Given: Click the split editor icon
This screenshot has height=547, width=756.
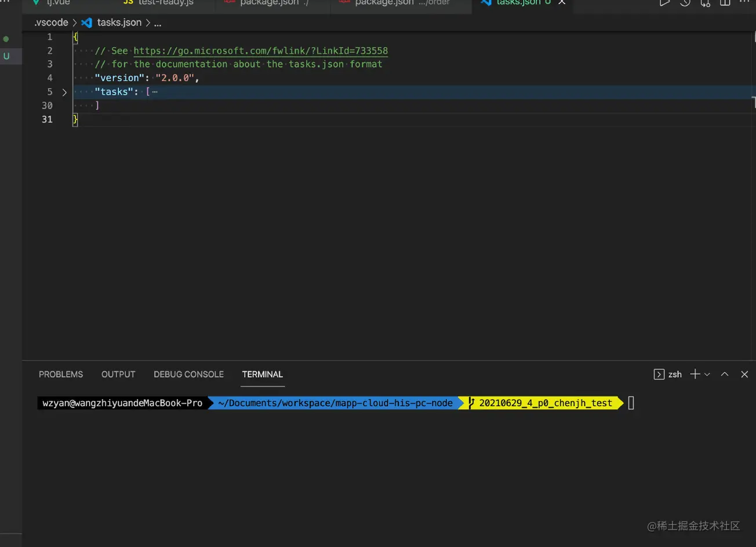Looking at the screenshot, I should pos(725,3).
